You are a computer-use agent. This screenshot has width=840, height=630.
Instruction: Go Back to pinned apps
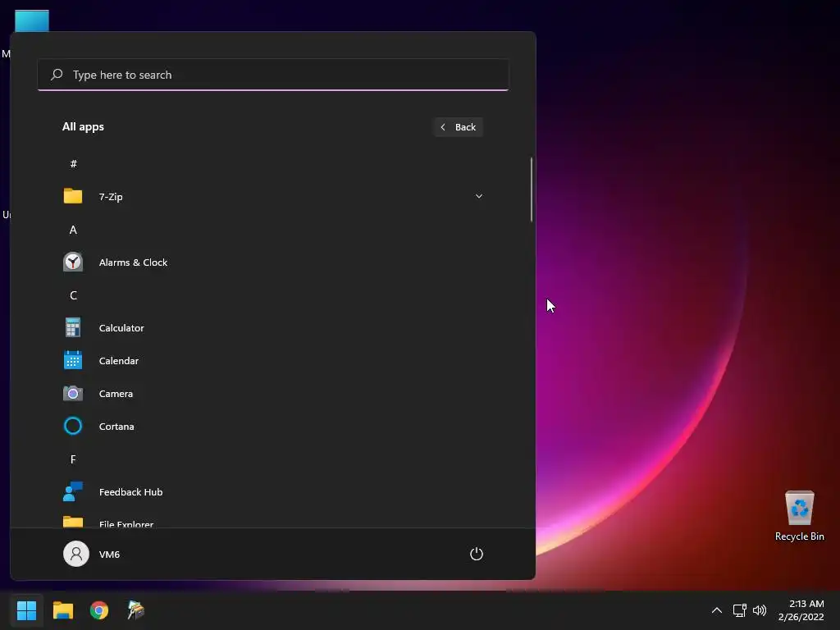[458, 127]
